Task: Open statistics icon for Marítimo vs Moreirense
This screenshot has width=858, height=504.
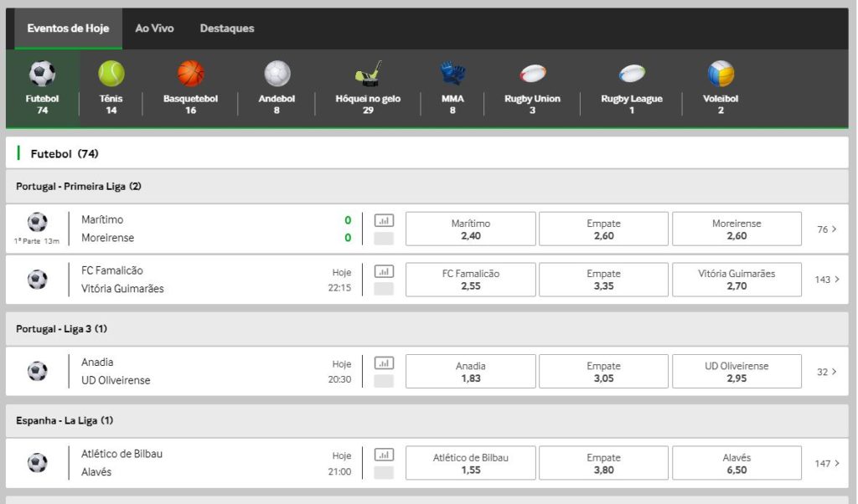Action: pyautogui.click(x=384, y=221)
